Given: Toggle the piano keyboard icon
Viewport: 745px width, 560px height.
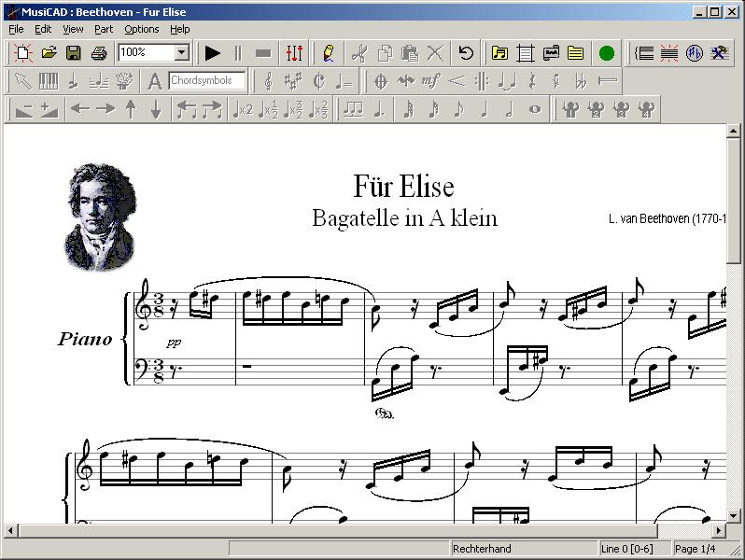Looking at the screenshot, I should point(48,81).
